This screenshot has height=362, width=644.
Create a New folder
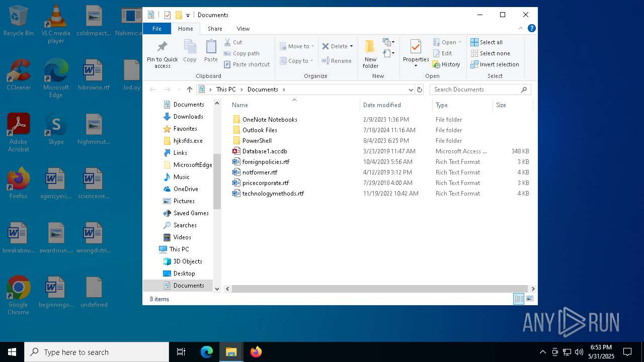click(x=370, y=54)
